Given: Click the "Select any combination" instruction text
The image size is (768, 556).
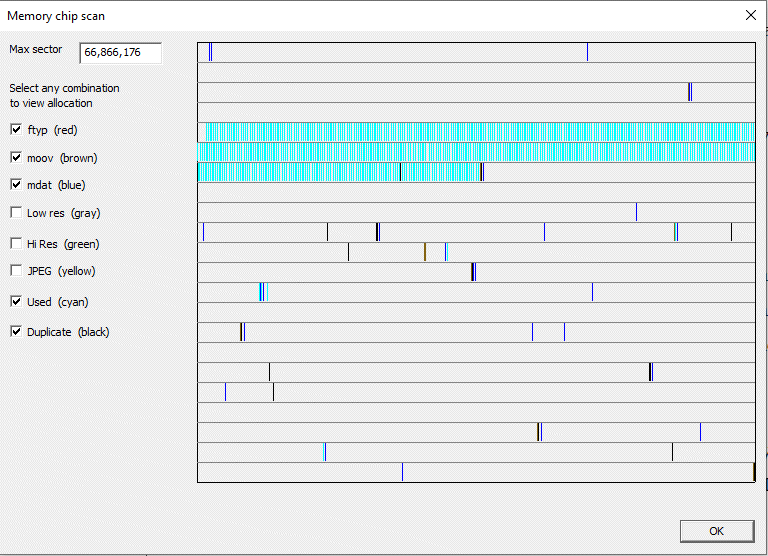Looking at the screenshot, I should [64, 95].
